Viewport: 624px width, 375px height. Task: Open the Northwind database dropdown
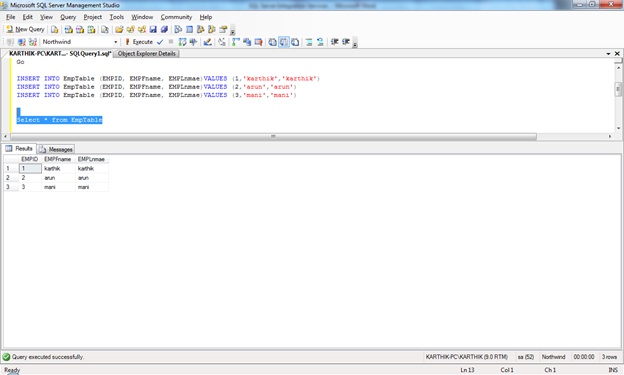[115, 42]
